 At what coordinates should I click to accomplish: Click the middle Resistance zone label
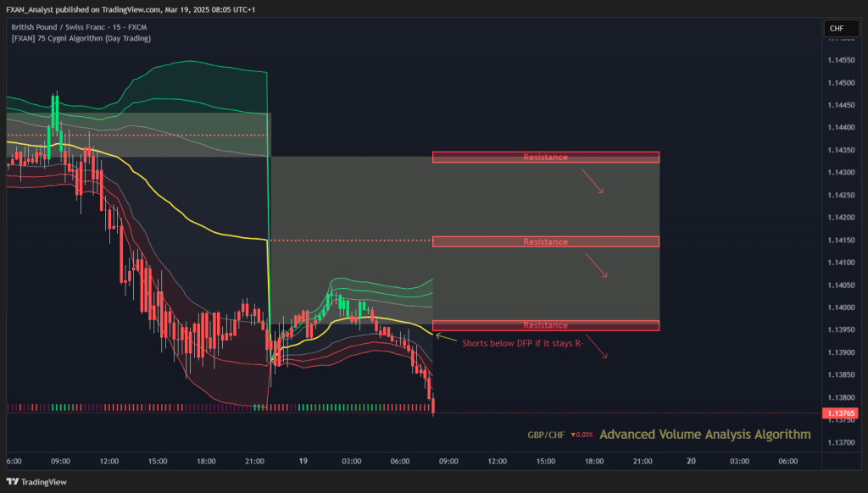point(545,241)
